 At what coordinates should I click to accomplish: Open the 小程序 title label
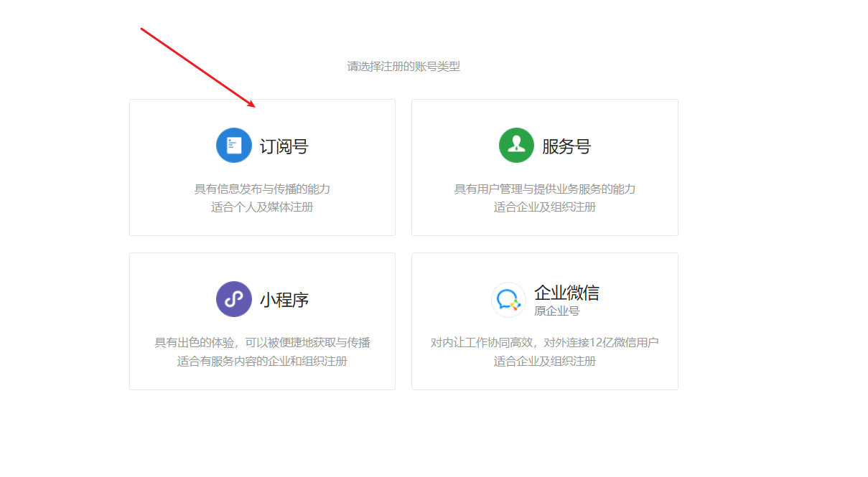coord(284,300)
